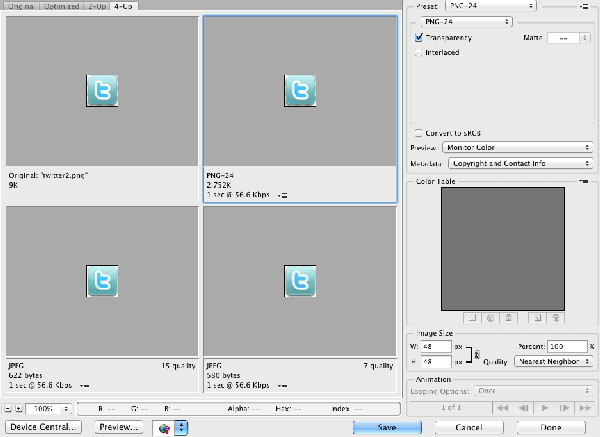Open the PNG-24 file format dropdown
Screen dimensions: 600x437
466,21
